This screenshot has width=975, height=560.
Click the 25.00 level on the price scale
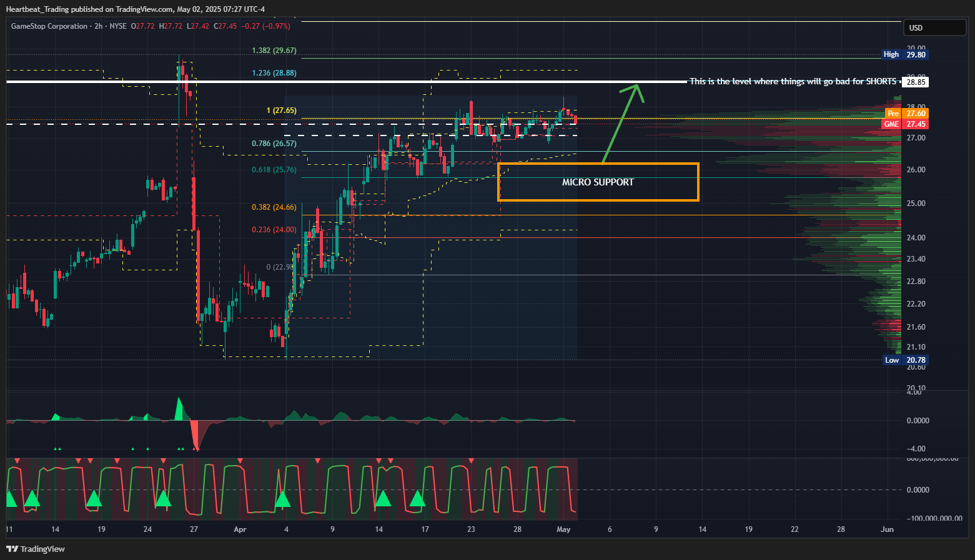coord(916,204)
